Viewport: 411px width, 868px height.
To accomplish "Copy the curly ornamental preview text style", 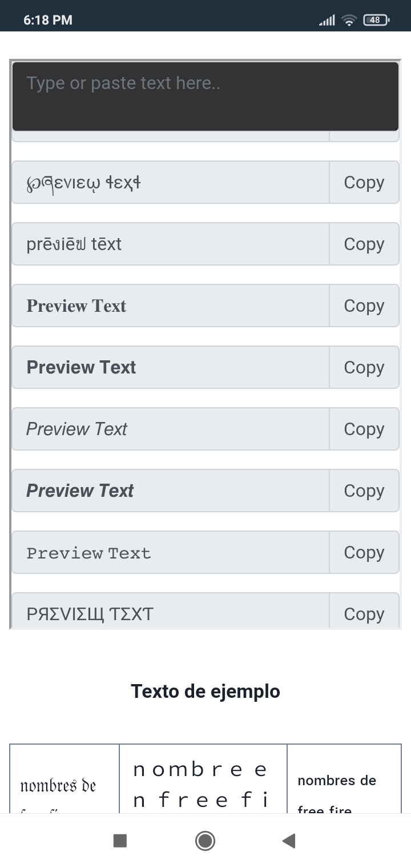I will click(364, 182).
